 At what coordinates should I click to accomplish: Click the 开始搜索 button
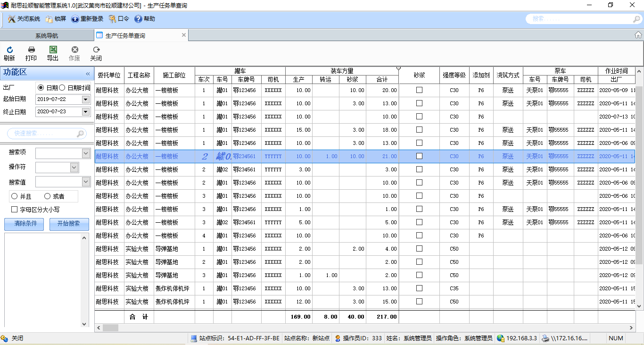69,224
